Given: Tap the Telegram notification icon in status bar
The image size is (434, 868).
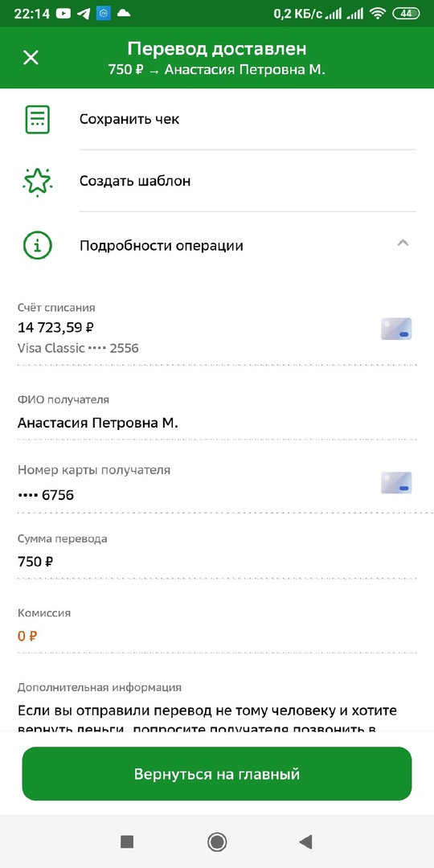Looking at the screenshot, I should tap(83, 14).
